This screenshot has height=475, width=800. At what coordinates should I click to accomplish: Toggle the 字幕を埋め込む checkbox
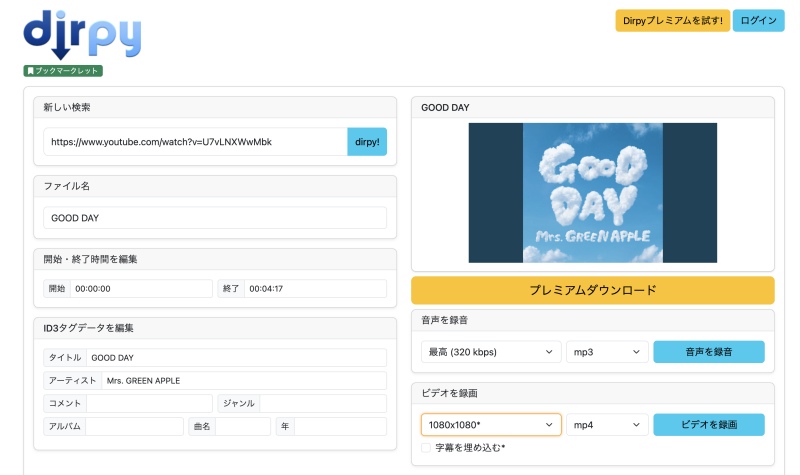pyautogui.click(x=426, y=448)
